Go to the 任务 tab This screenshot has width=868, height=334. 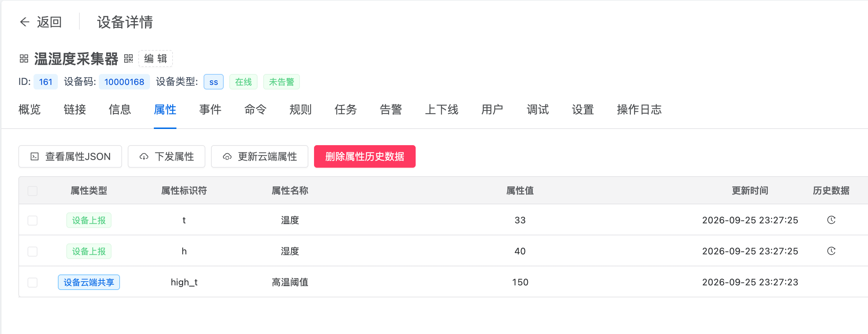[346, 110]
